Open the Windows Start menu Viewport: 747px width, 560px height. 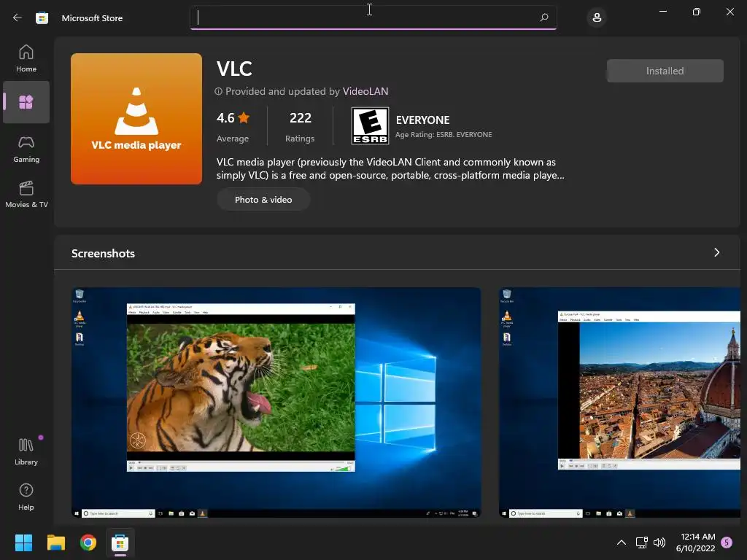[x=23, y=542]
